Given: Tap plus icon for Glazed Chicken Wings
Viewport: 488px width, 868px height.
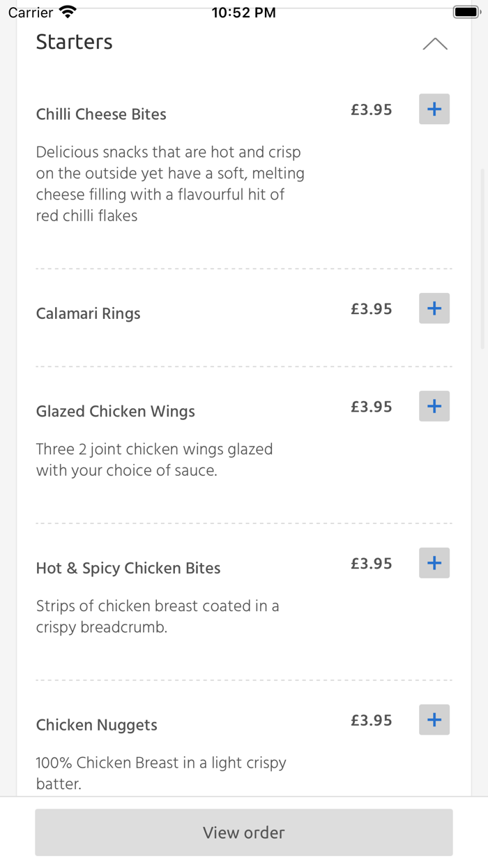Looking at the screenshot, I should (x=434, y=406).
